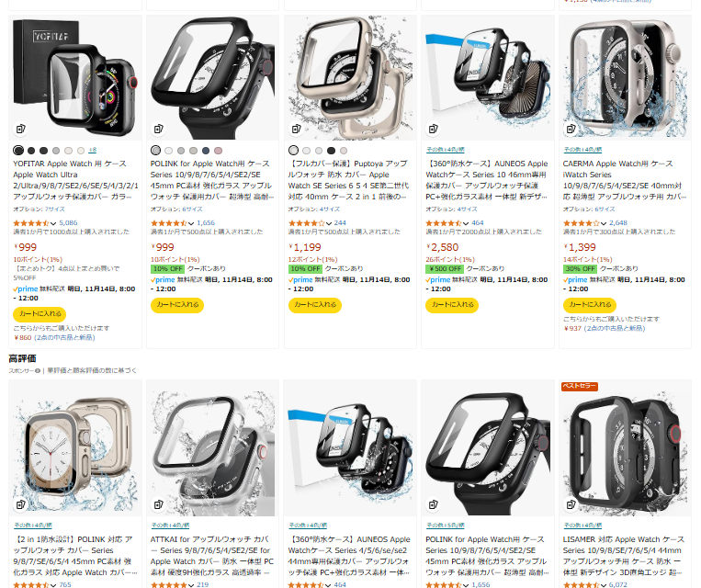Add ¥1,199 Puptoya case to cart
Viewport: 701px width, 588px height.
[x=315, y=305]
